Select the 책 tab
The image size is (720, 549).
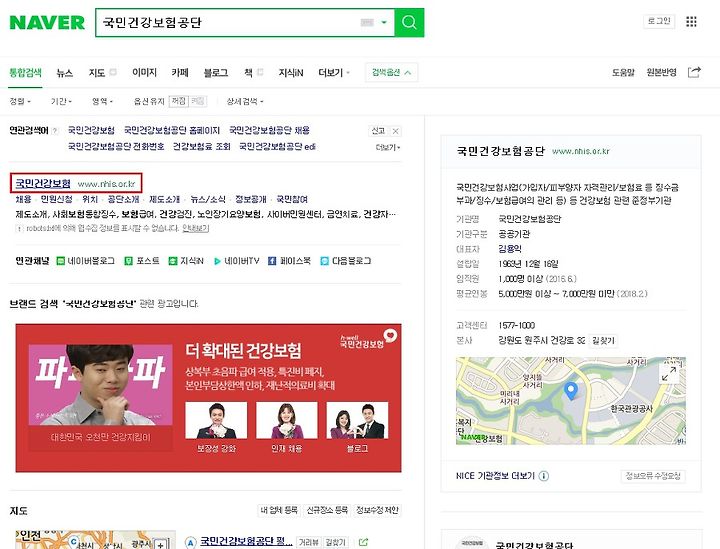point(248,73)
